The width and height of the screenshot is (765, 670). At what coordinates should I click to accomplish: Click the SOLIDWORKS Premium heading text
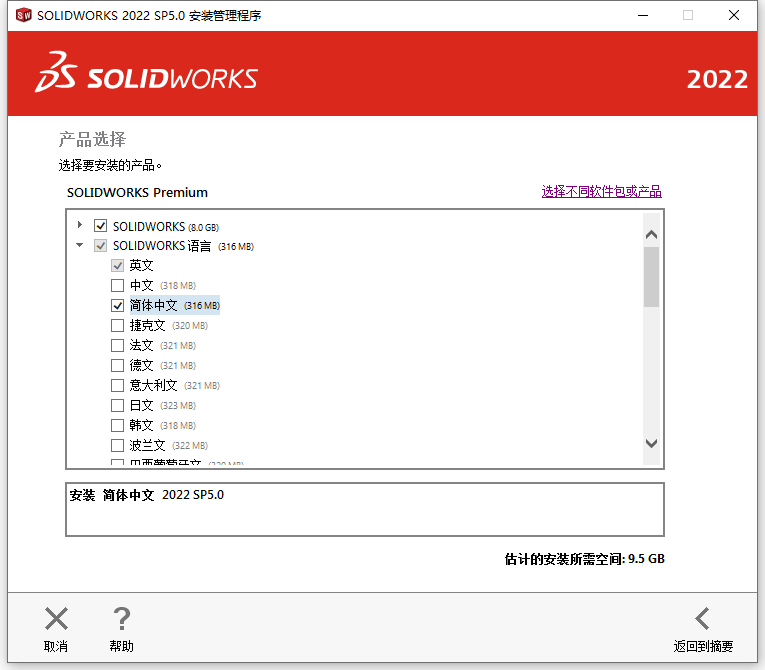(x=137, y=192)
